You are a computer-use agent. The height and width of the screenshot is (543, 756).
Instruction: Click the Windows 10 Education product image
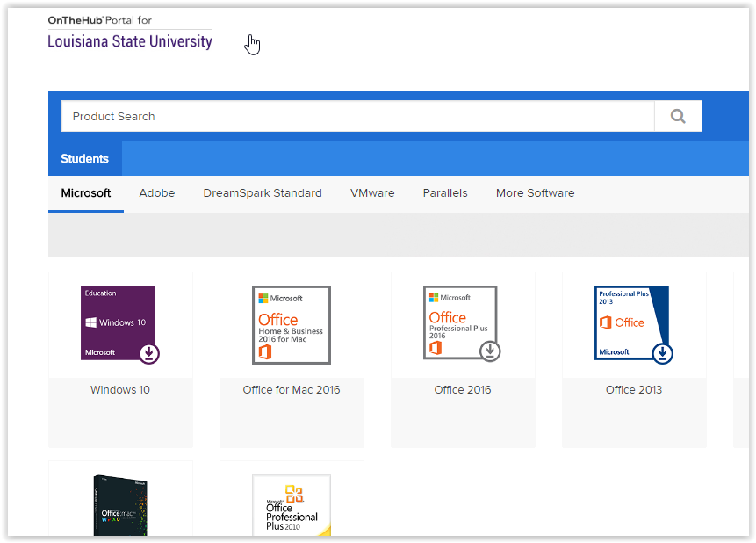tap(118, 322)
